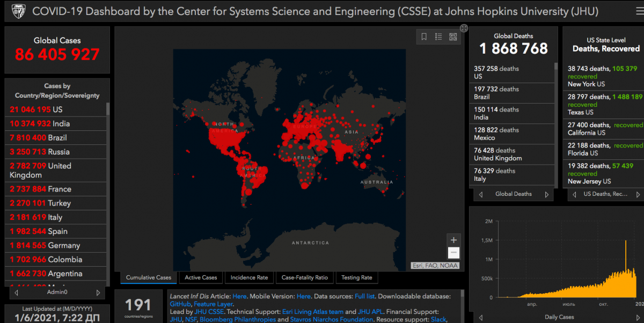This screenshot has height=323, width=644.
Task: Click the 76 329 deaths Italy entry
Action: tap(513, 174)
